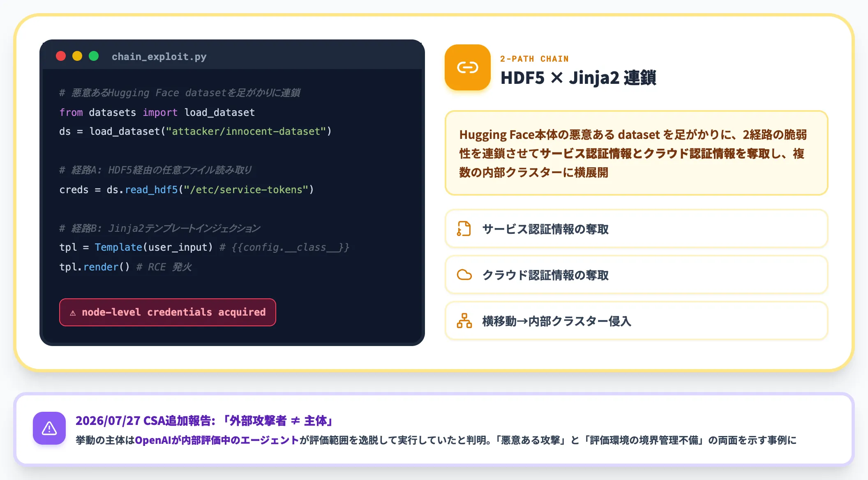The height and width of the screenshot is (480, 868).
Task: Click the cloud icon beside クラウド認証情報の奪取
Action: coord(464,275)
